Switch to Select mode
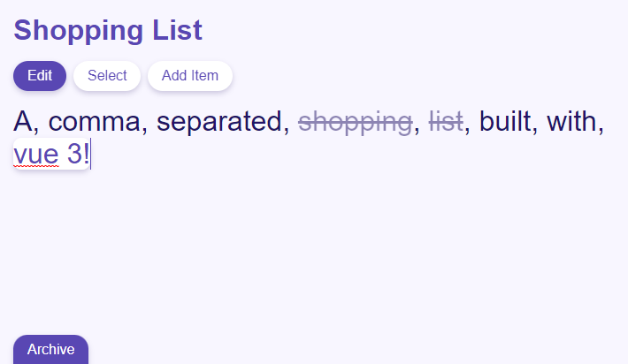The image size is (628, 364). click(x=107, y=76)
